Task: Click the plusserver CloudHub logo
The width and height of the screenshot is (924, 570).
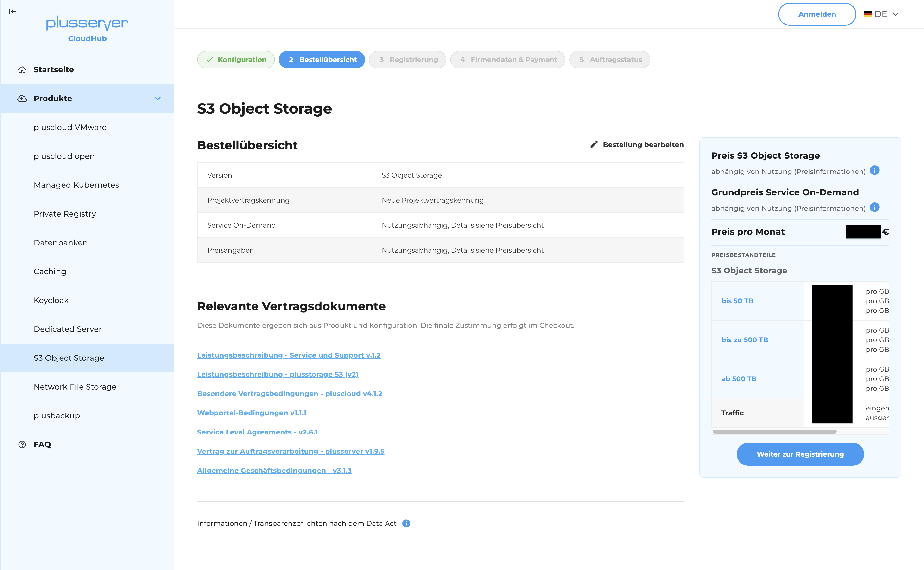Action: [x=87, y=29]
